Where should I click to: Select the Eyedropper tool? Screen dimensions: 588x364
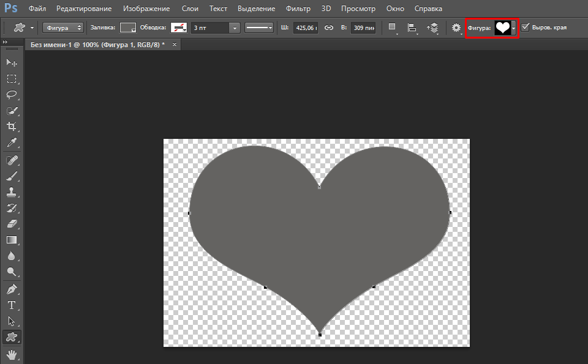(x=11, y=143)
